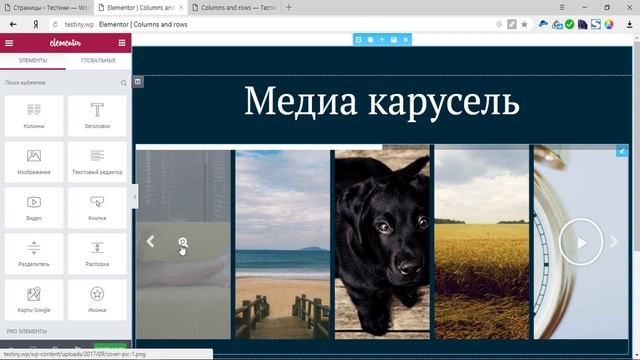The height and width of the screenshot is (360, 640).
Task: Collapse the Elementor side panel
Action: click(135, 197)
